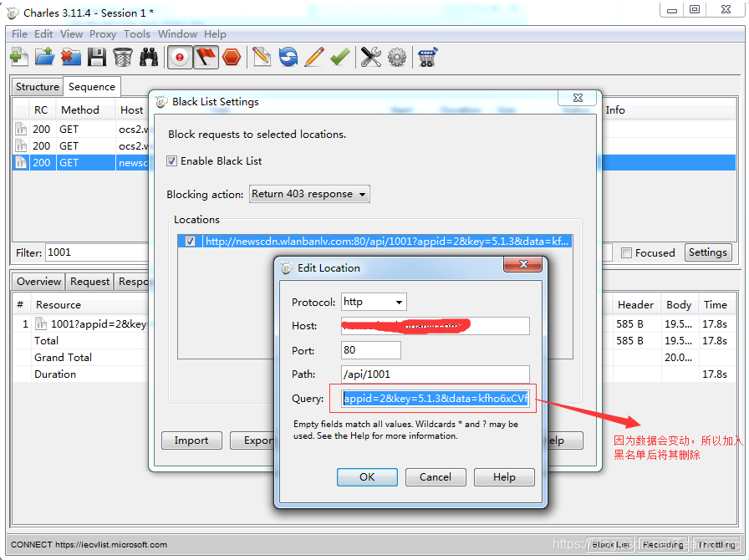
Task: Close the Black List Settings dialog
Action: [578, 98]
